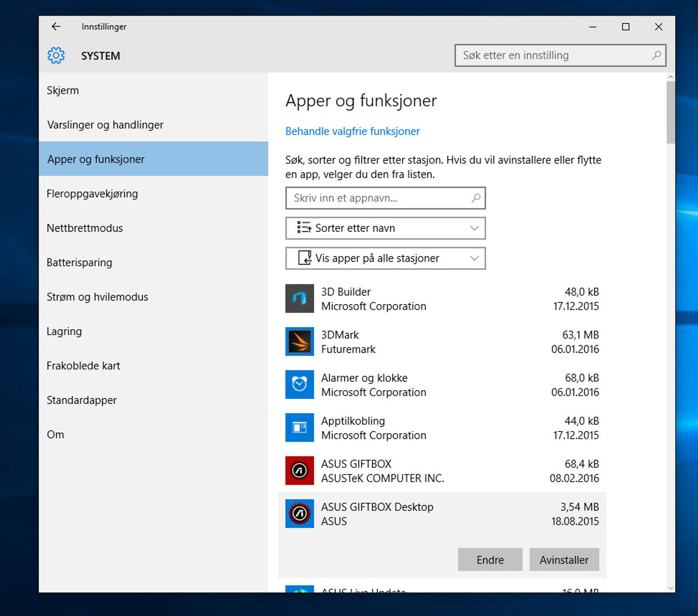Open the Skjerm settings page
This screenshot has width=698, height=616.
click(154, 90)
